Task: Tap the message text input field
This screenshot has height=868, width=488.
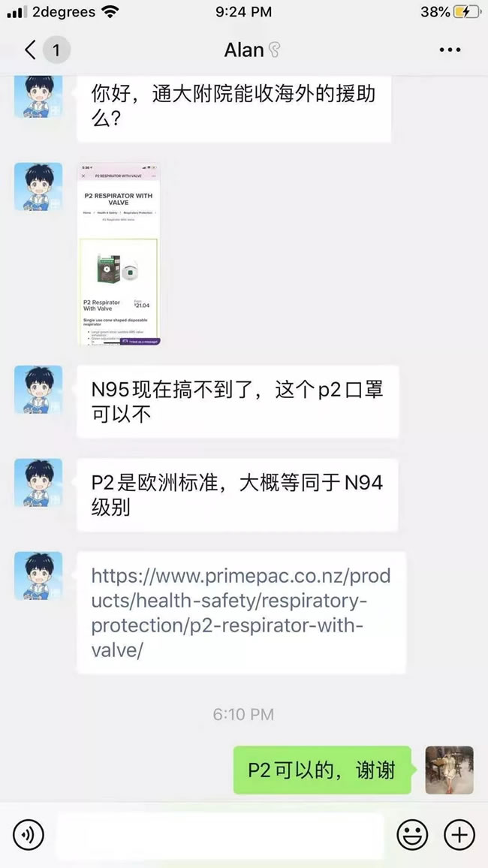Action: (220, 834)
